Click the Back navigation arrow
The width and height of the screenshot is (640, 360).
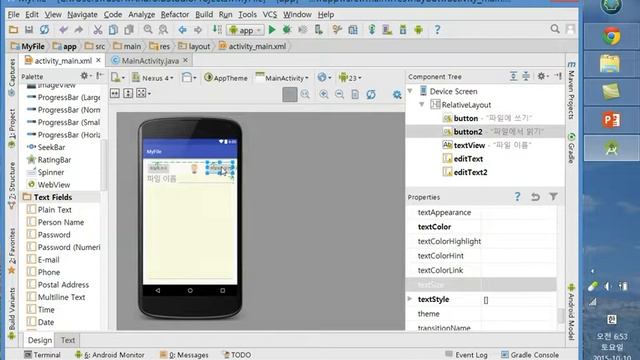coord(182,30)
